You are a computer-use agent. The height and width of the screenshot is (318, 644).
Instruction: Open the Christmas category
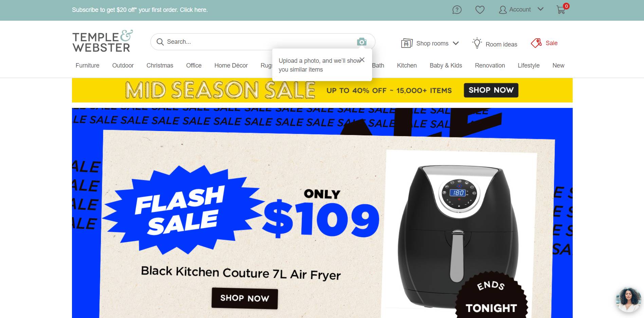[x=160, y=66]
